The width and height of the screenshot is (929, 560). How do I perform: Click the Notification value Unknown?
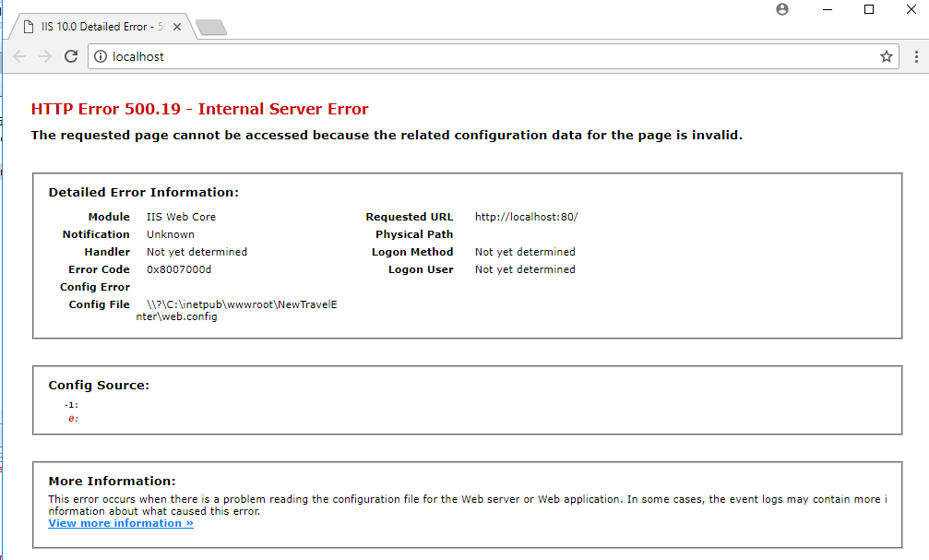pos(171,234)
